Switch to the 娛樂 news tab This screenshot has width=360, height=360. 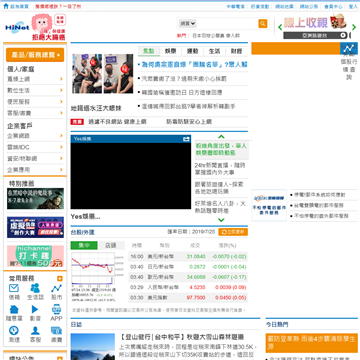pos(170,51)
